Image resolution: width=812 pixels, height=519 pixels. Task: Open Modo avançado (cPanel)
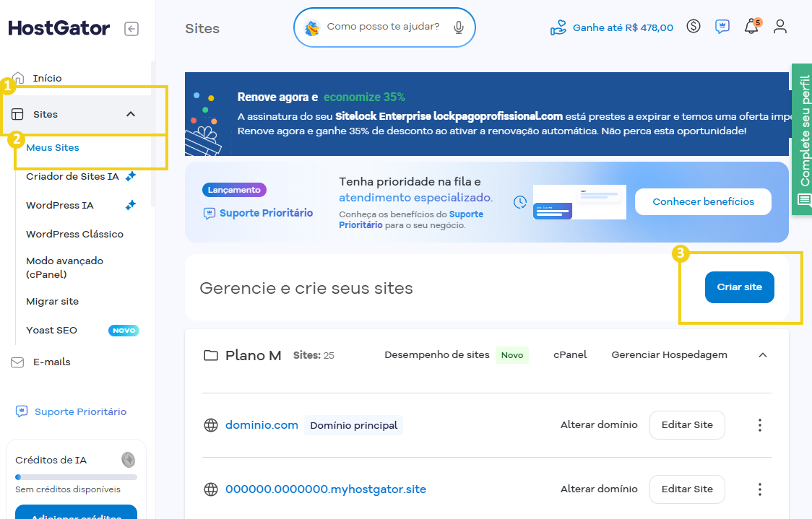(x=65, y=268)
